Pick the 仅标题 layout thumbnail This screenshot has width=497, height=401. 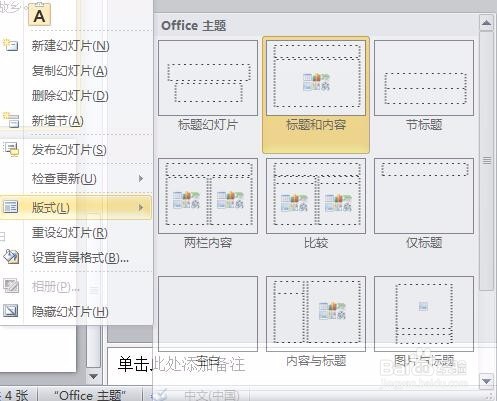coord(424,196)
